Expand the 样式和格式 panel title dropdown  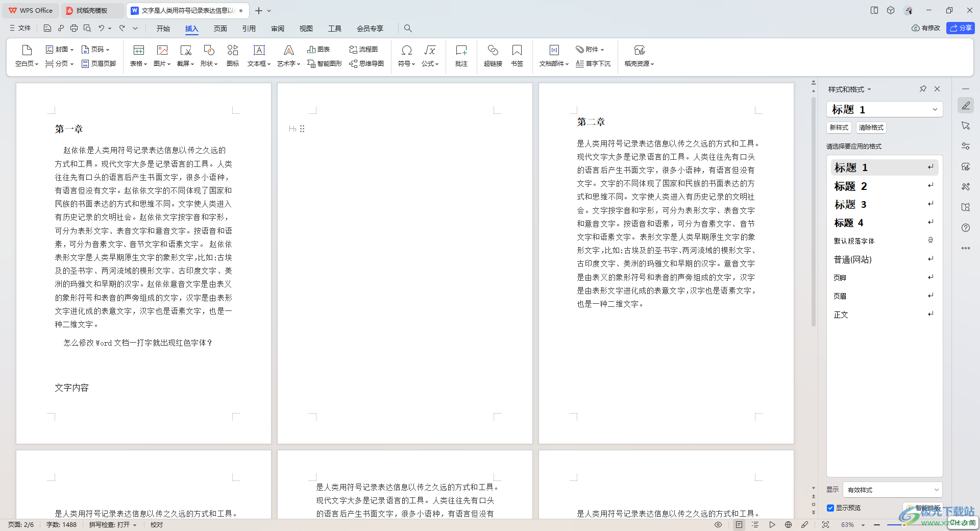click(869, 89)
